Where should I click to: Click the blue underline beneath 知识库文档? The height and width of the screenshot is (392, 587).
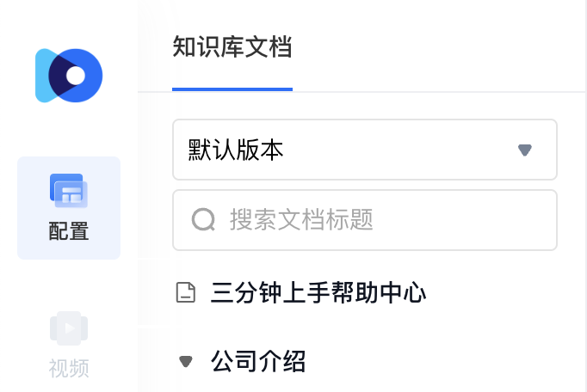[232, 89]
